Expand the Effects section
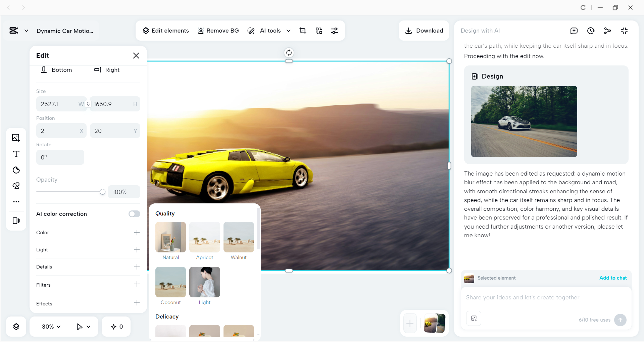The image size is (644, 342). pyautogui.click(x=137, y=303)
